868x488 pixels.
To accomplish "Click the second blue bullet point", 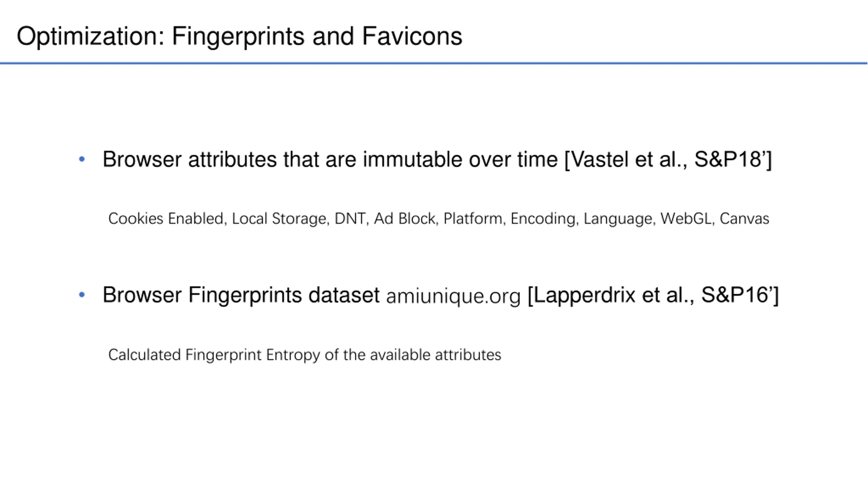I will click(x=82, y=294).
